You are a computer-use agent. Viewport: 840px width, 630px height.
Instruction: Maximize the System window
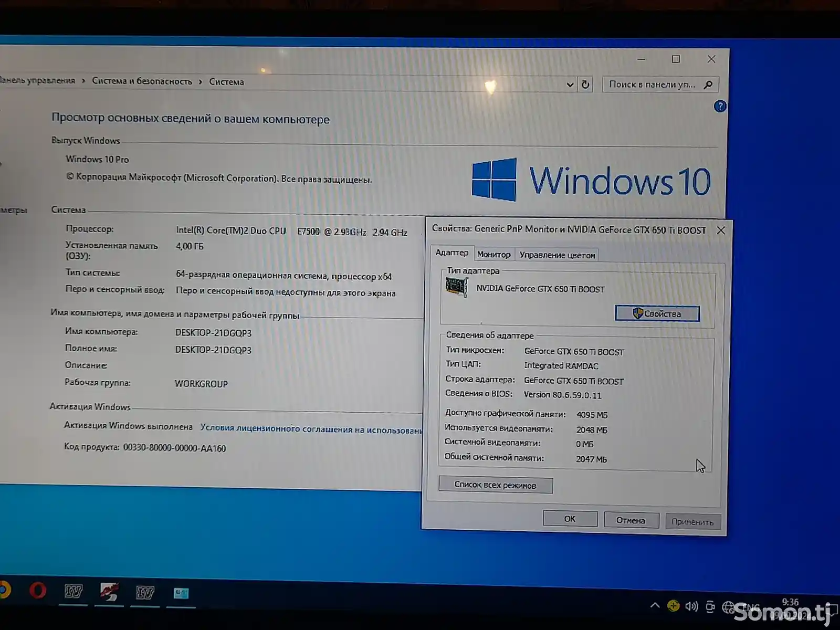(x=676, y=59)
